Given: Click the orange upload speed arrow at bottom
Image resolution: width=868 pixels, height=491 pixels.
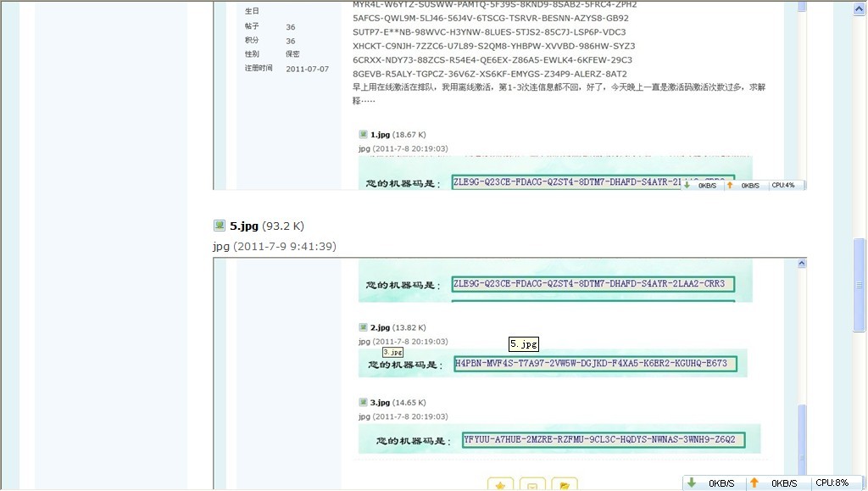Looking at the screenshot, I should point(754,483).
